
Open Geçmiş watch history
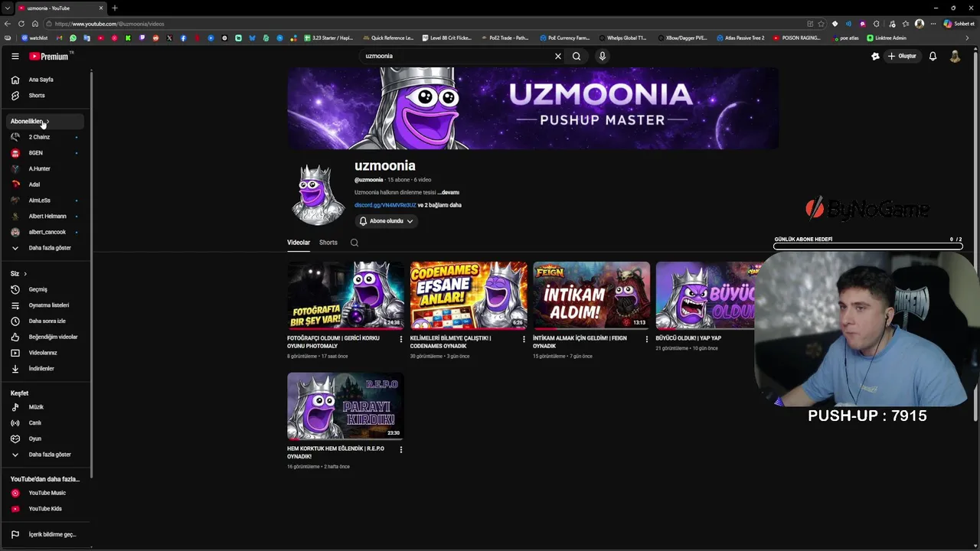point(46,289)
